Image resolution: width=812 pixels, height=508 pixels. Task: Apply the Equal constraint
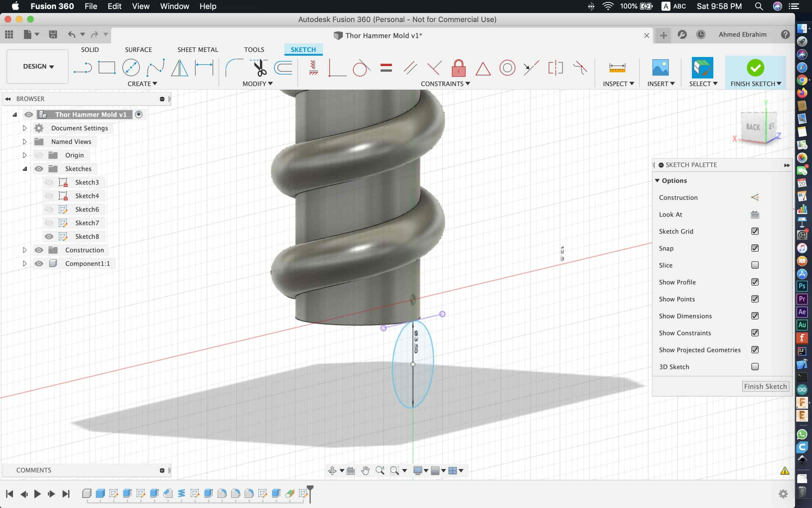coord(386,67)
